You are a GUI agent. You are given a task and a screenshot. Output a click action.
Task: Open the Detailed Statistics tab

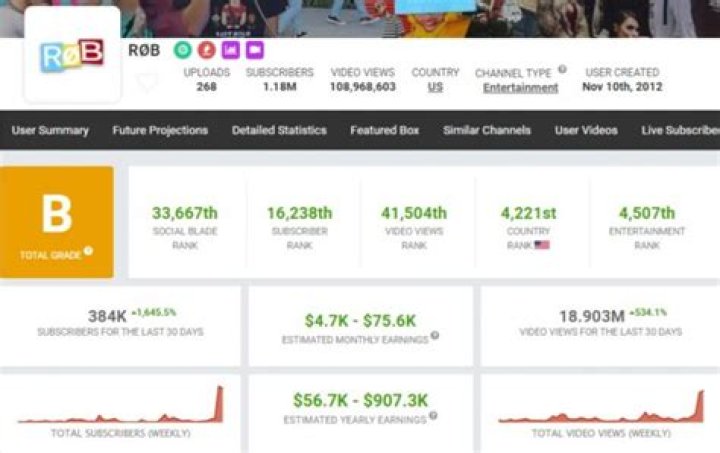coord(279,130)
